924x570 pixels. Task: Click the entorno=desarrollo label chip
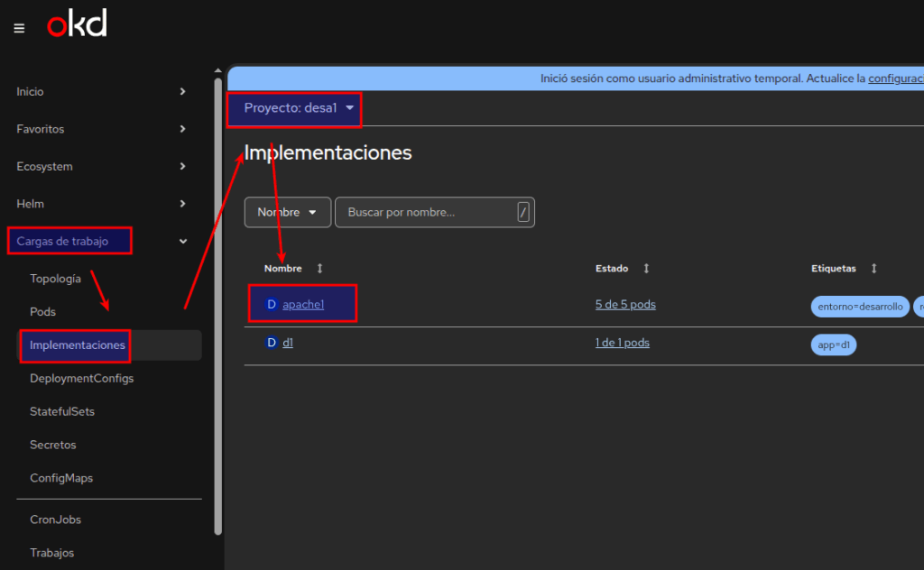click(x=858, y=307)
